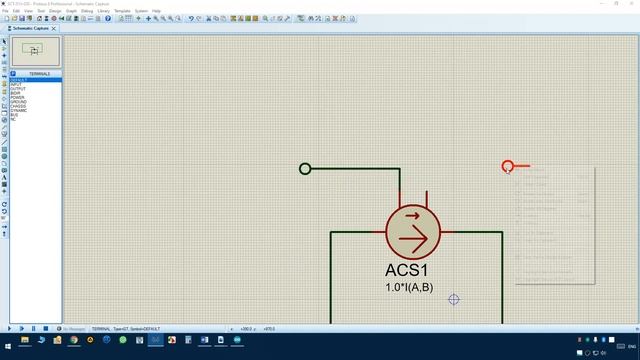Open the Design menu
This screenshot has height=360, width=640.
pyautogui.click(x=55, y=11)
